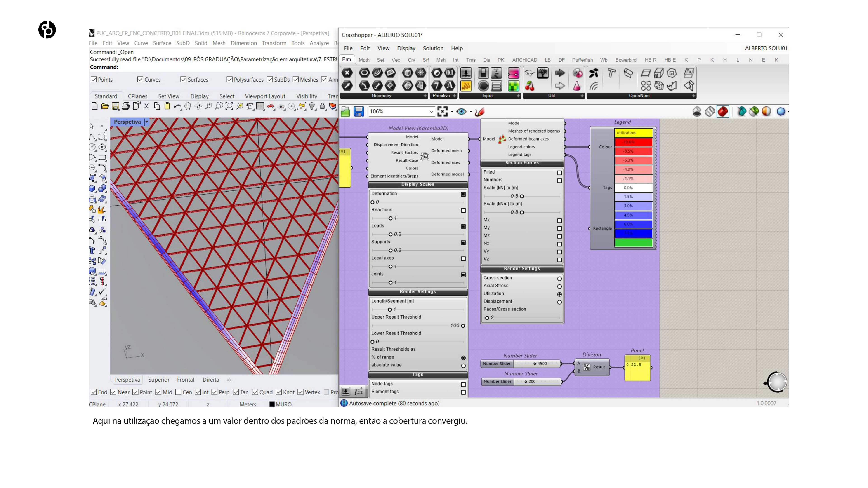The image size is (868, 488).
Task: Click the zoom extents canvas icon
Action: click(442, 111)
